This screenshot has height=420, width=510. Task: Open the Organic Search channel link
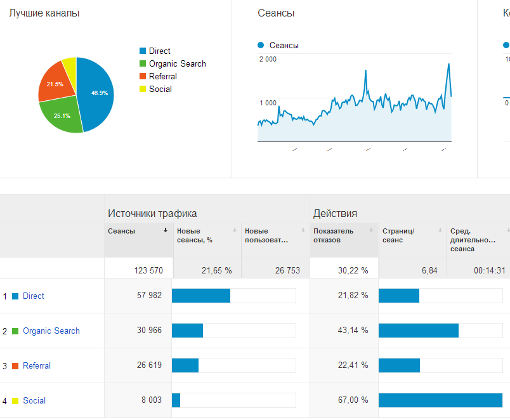51,331
